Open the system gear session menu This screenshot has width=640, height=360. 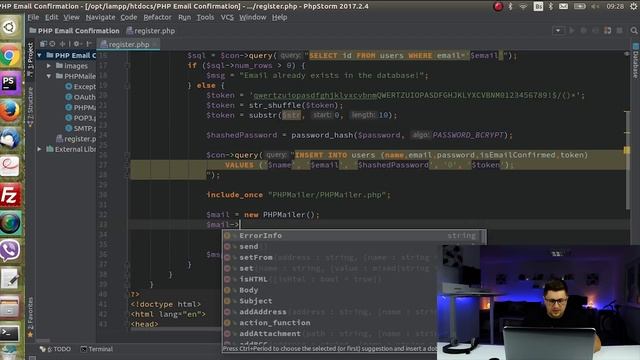click(634, 7)
